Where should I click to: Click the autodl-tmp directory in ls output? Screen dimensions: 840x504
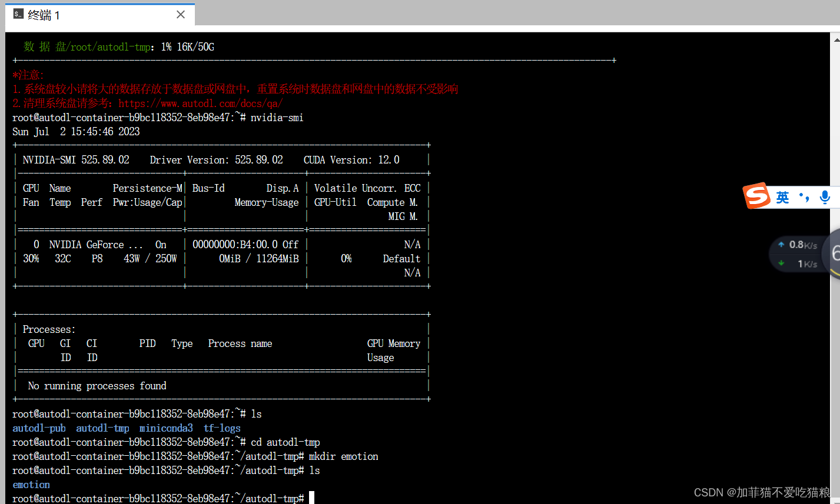pyautogui.click(x=102, y=428)
